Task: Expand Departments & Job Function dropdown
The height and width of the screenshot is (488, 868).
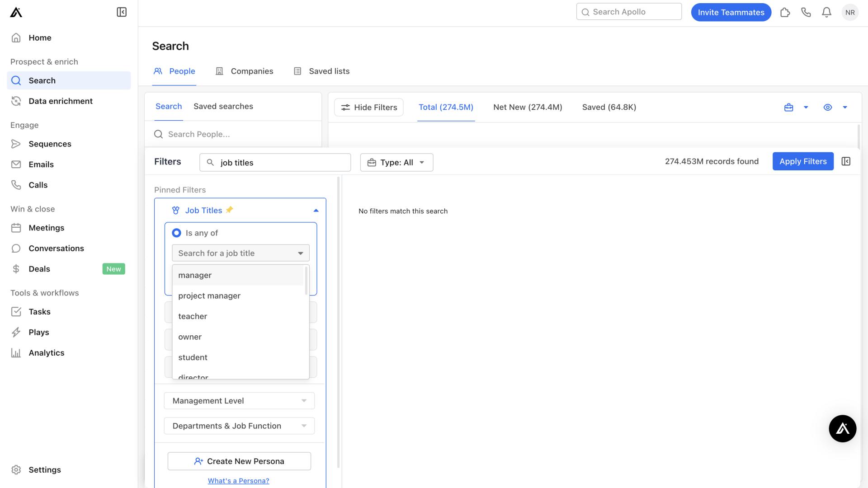Action: pos(239,426)
